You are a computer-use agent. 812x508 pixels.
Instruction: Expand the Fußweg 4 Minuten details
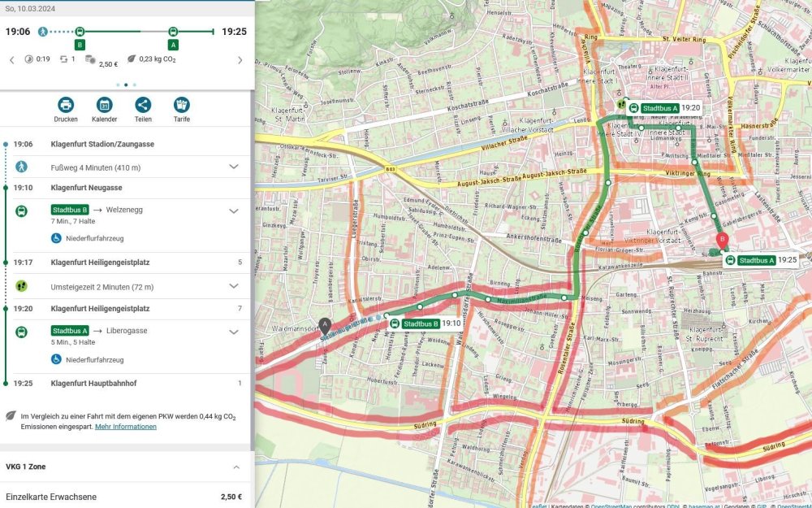click(234, 167)
